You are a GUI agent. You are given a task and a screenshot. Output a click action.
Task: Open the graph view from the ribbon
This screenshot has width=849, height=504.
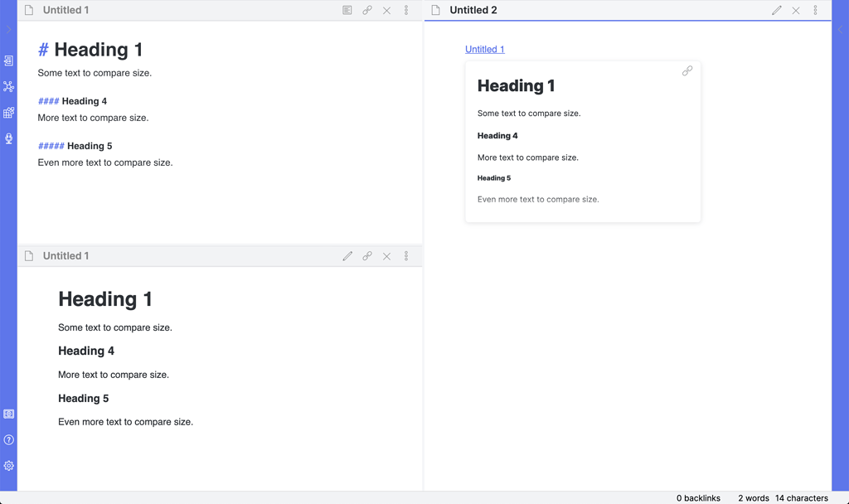pyautogui.click(x=8, y=86)
